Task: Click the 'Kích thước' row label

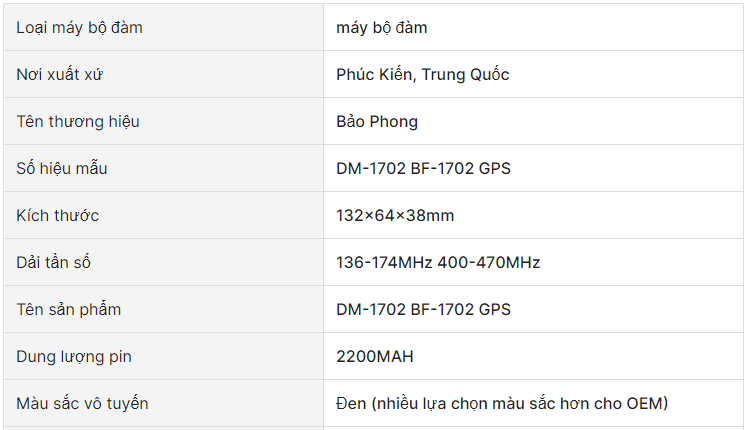Action: pyautogui.click(x=58, y=215)
